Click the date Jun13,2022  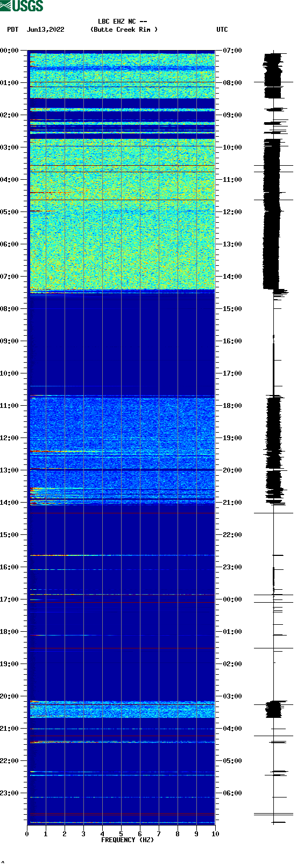point(46,30)
